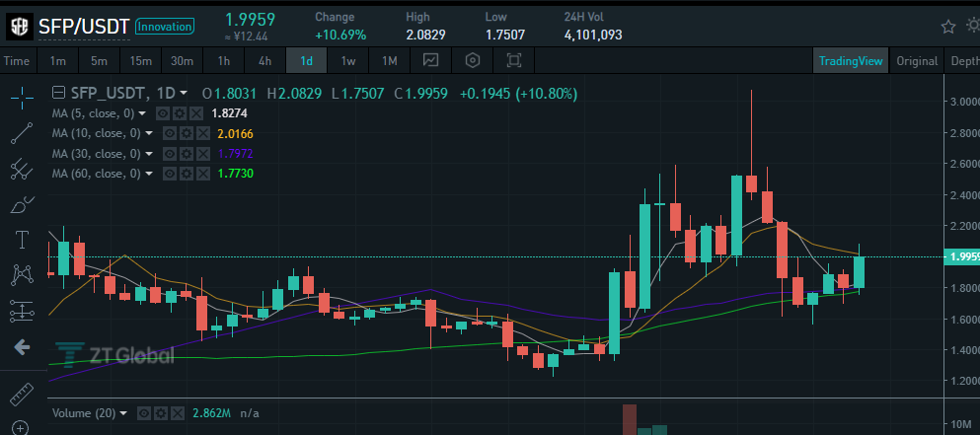Expand the 1D interval dropdown

[x=184, y=94]
